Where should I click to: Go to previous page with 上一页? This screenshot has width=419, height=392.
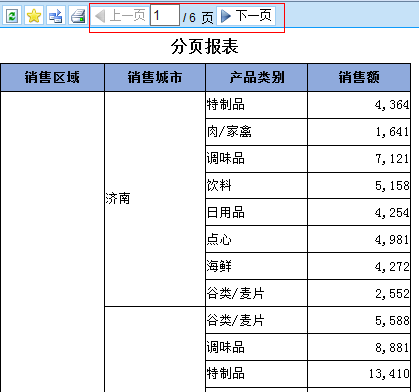pos(120,15)
